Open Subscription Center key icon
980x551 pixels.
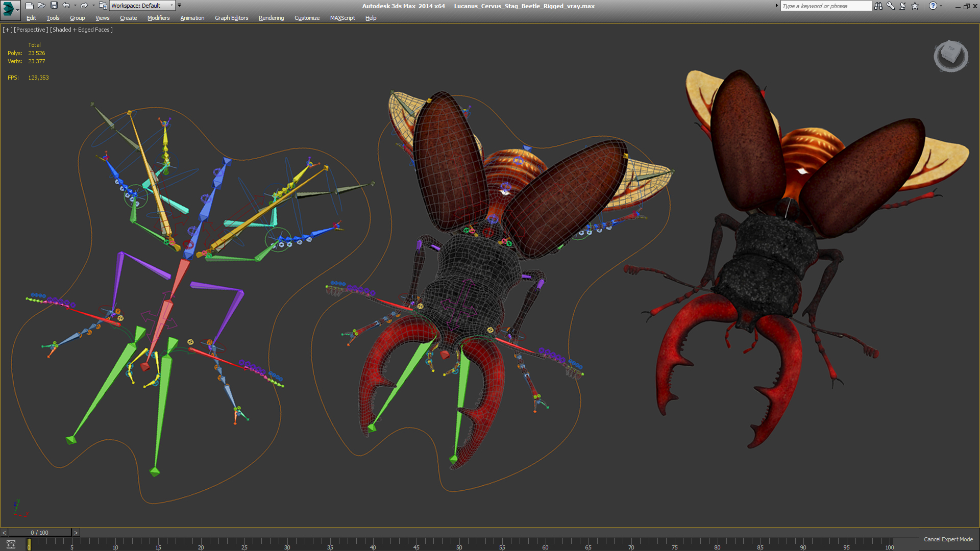pos(891,6)
